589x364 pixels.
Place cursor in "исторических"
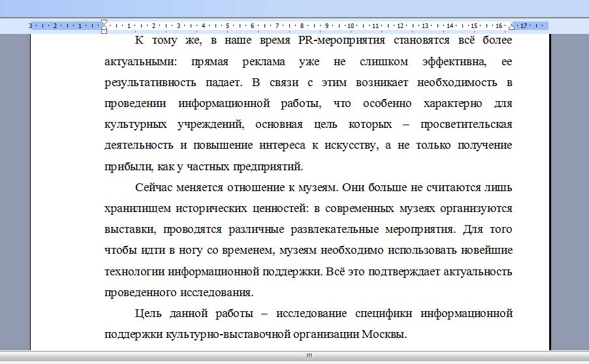(212, 209)
